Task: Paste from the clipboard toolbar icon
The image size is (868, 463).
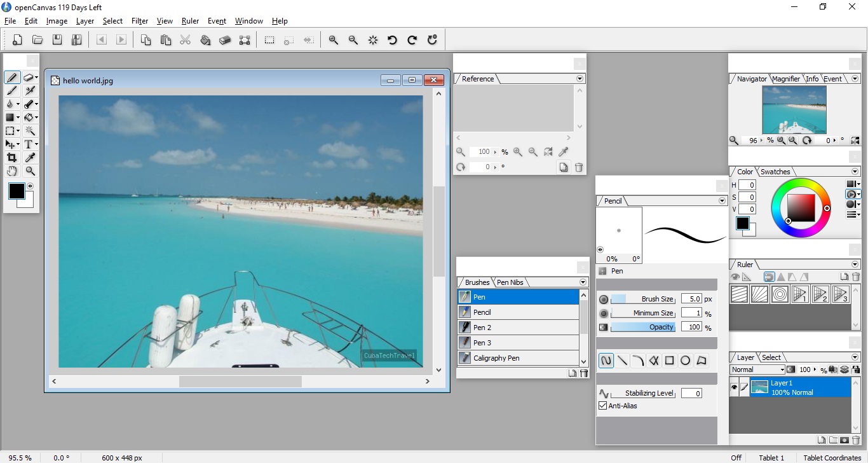Action: (166, 40)
